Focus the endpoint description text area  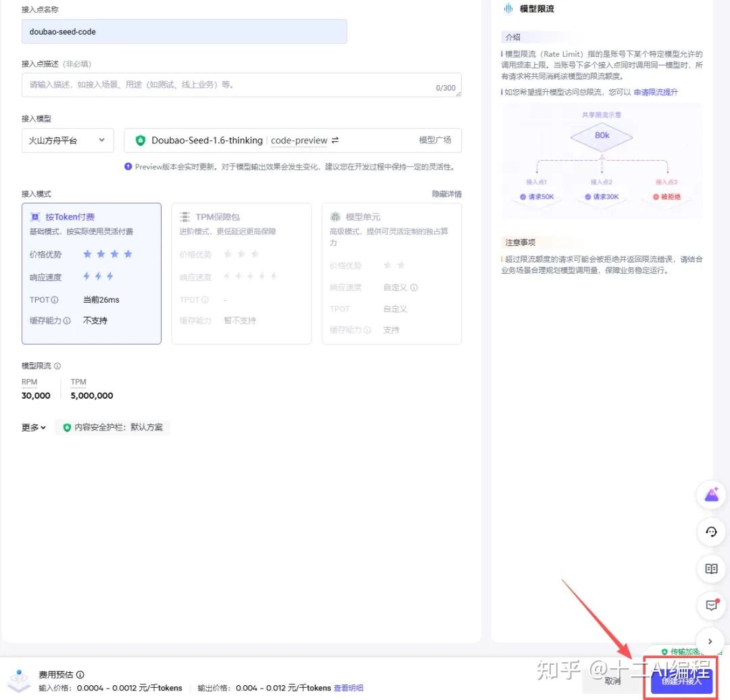click(x=241, y=84)
